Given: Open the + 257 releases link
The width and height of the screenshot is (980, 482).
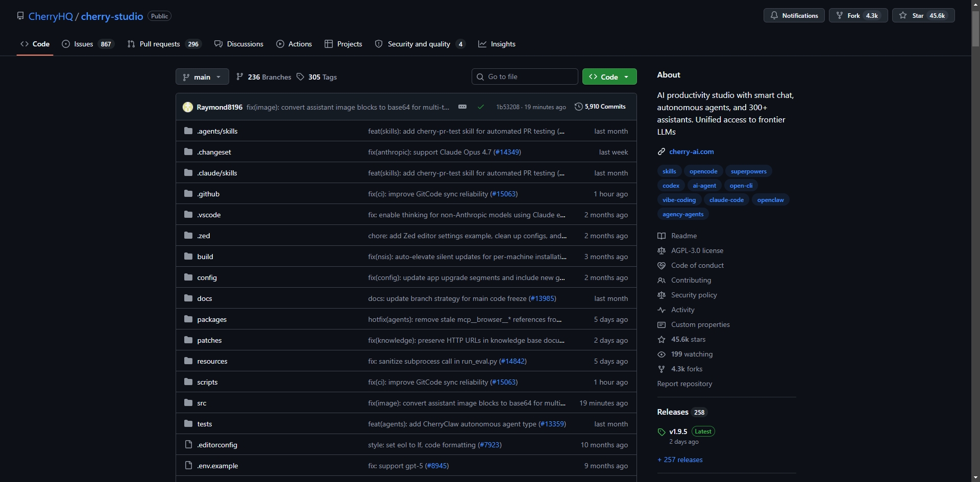Looking at the screenshot, I should point(680,460).
